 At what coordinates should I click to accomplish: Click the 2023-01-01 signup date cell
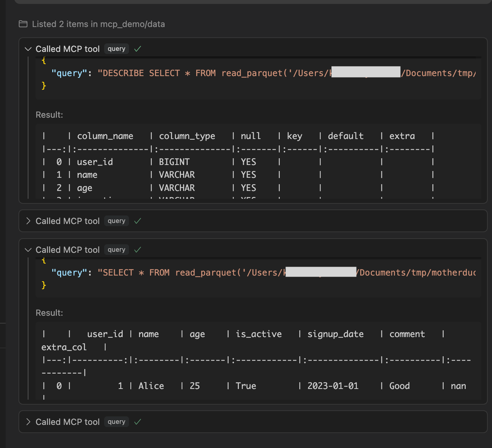[x=333, y=386]
